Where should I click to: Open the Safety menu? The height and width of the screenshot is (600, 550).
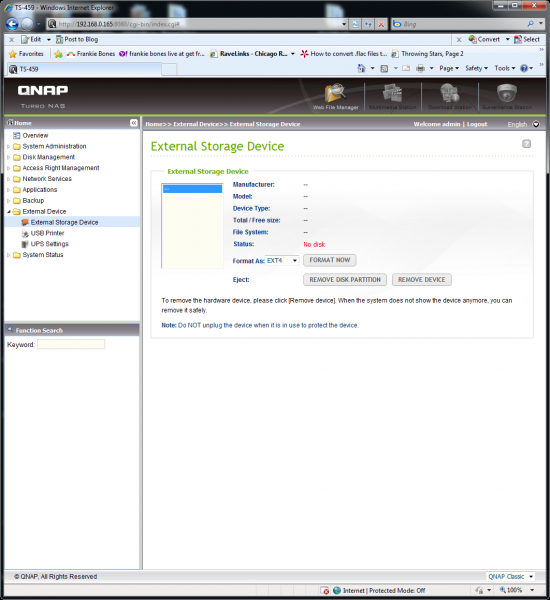click(476, 68)
